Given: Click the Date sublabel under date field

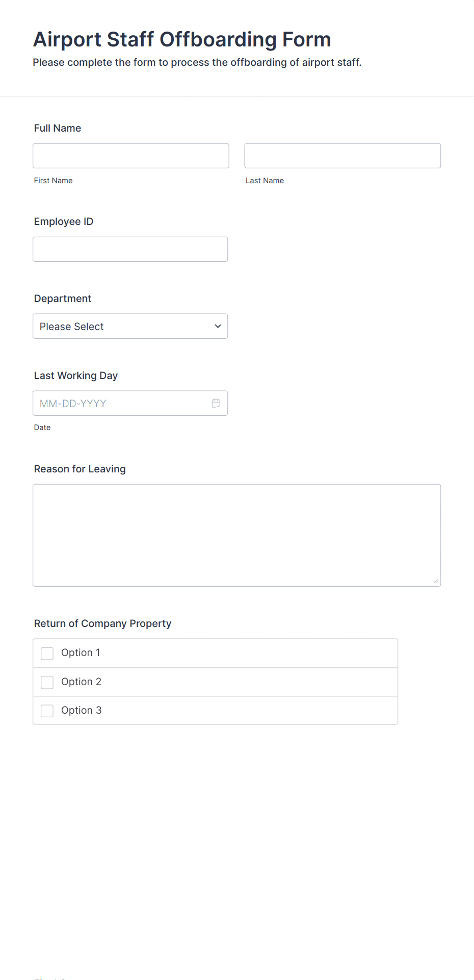Looking at the screenshot, I should click(42, 428).
